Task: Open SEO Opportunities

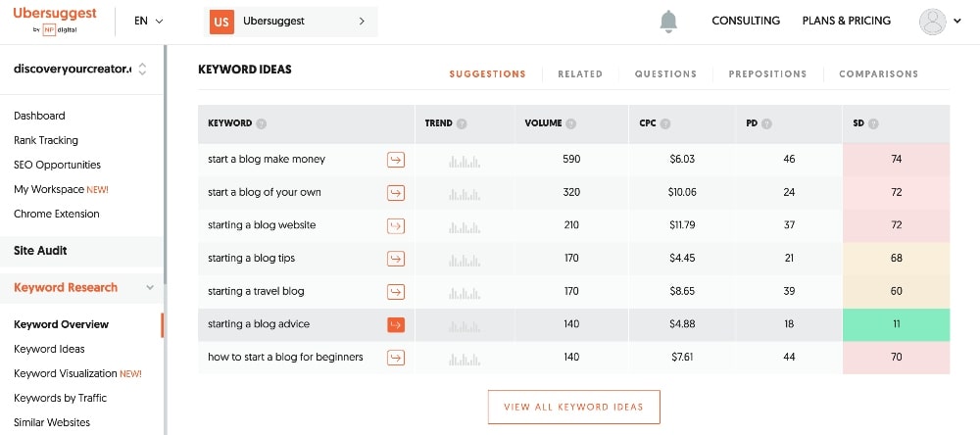Action: [57, 165]
